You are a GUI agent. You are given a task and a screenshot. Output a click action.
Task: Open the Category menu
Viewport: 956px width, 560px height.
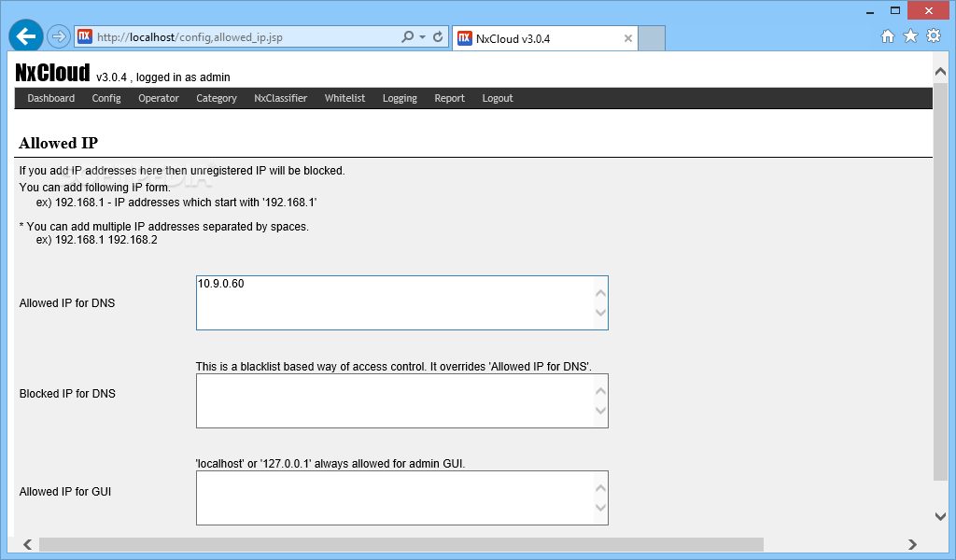217,98
